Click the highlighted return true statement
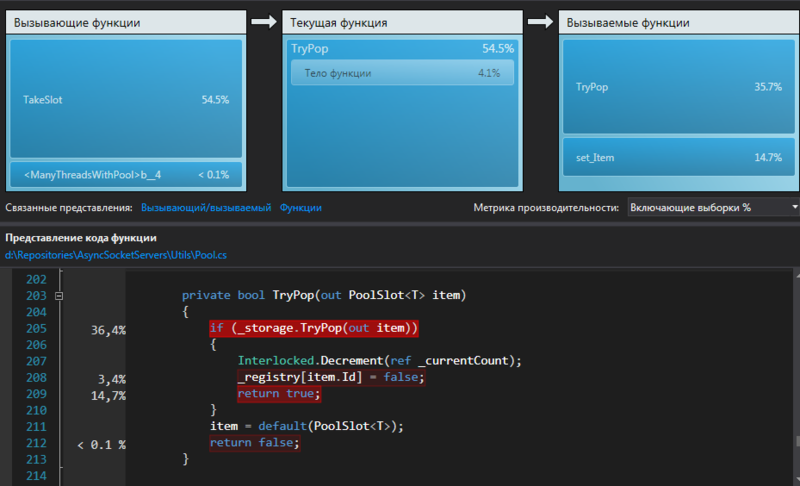 coord(266,394)
